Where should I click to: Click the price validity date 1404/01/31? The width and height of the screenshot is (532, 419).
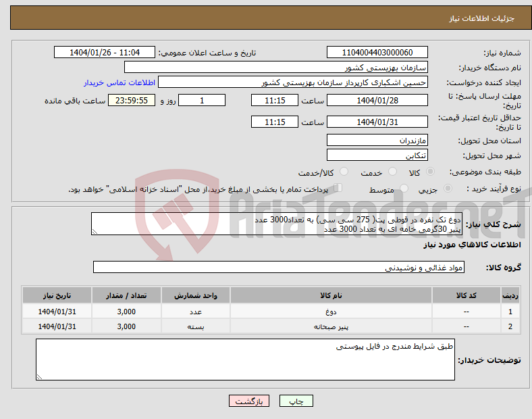[377, 122]
